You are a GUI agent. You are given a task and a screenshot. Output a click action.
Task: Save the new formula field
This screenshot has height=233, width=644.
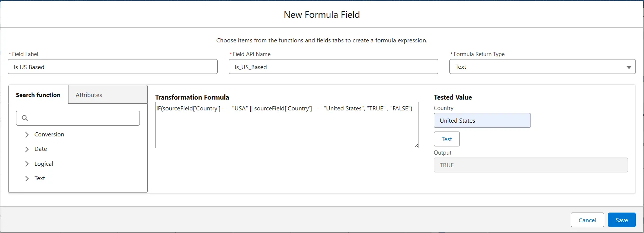pyautogui.click(x=621, y=220)
